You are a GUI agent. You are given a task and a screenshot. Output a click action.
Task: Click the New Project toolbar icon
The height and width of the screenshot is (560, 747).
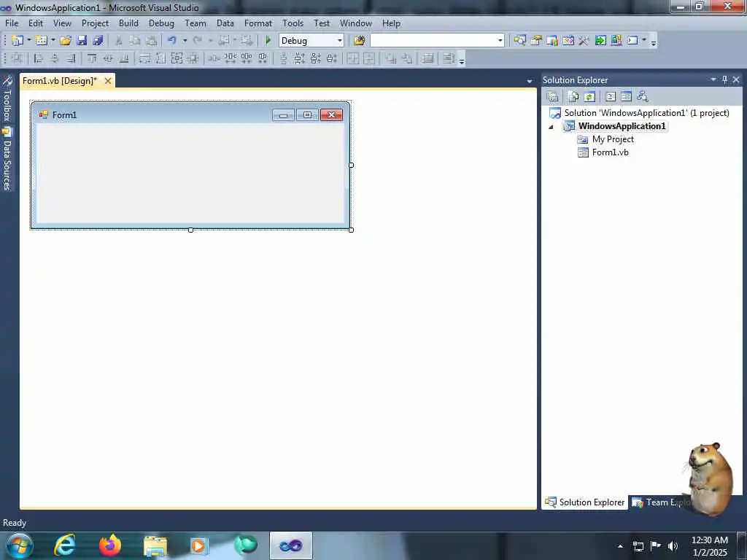coord(18,41)
